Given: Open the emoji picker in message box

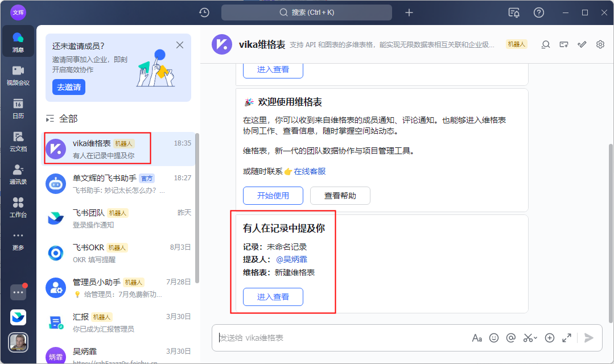Looking at the screenshot, I should click(494, 338).
